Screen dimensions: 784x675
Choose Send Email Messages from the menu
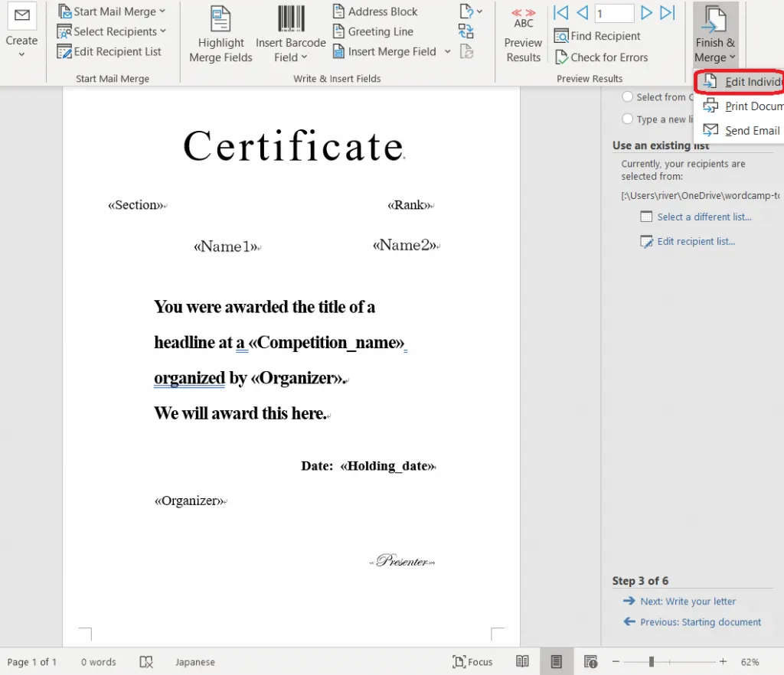743,131
